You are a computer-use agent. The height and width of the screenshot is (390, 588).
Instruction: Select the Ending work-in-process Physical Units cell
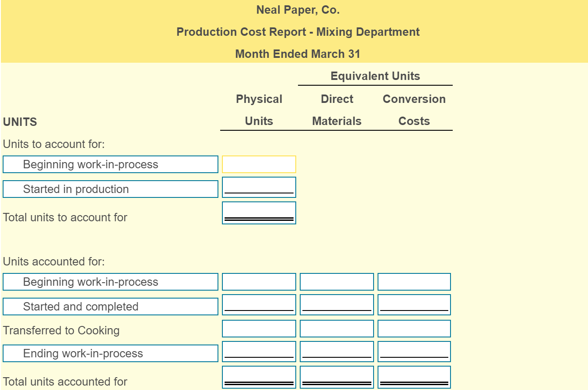coord(259,352)
